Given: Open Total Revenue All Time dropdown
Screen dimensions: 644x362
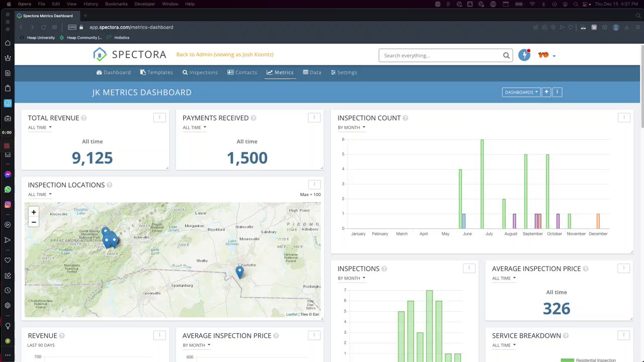Looking at the screenshot, I should [40, 128].
